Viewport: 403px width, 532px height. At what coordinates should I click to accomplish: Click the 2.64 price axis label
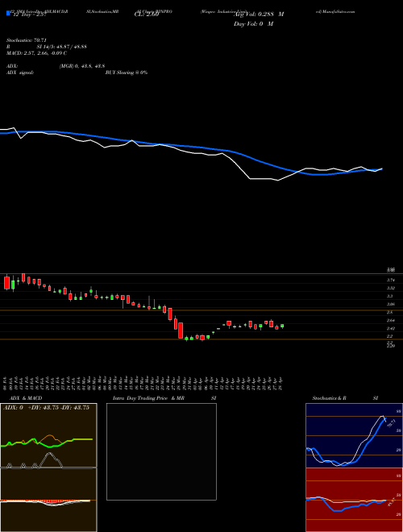(391, 320)
